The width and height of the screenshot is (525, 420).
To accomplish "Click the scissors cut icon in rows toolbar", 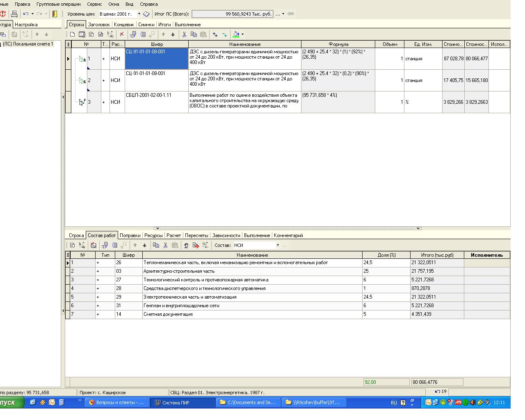I will click(x=184, y=34).
